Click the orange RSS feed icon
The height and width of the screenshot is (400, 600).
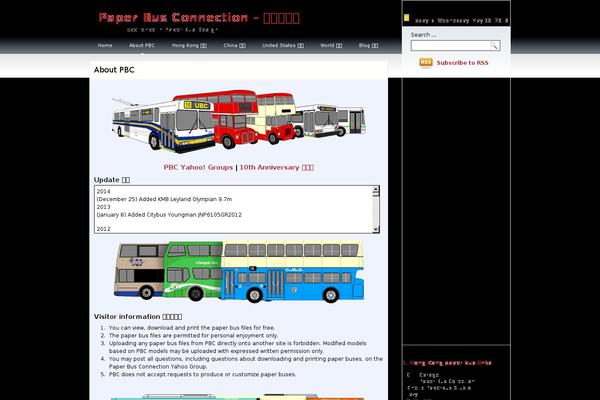tap(426, 62)
